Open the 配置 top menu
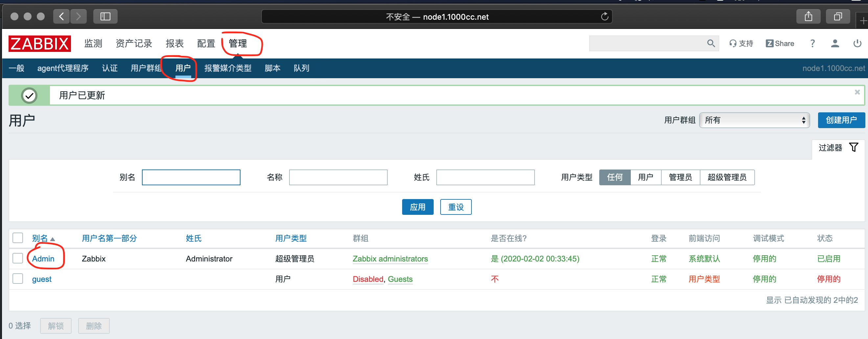This screenshot has height=339, width=868. [x=206, y=43]
